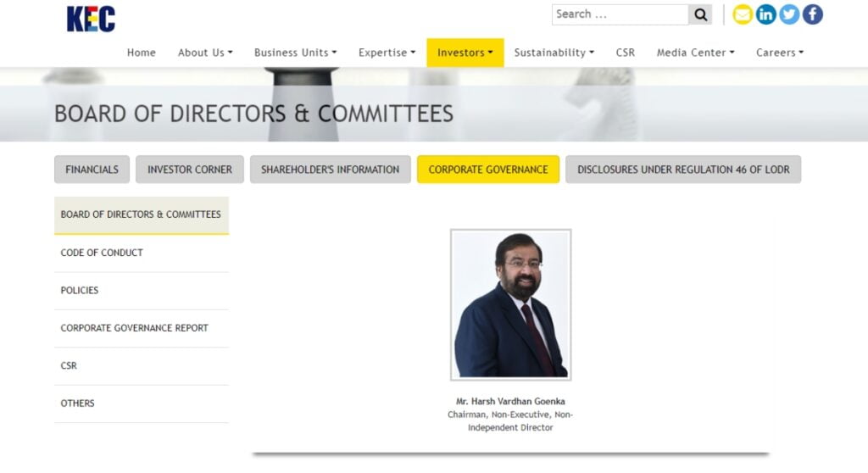Switch to the Investor Corner tab
The image size is (868, 473).
(190, 170)
